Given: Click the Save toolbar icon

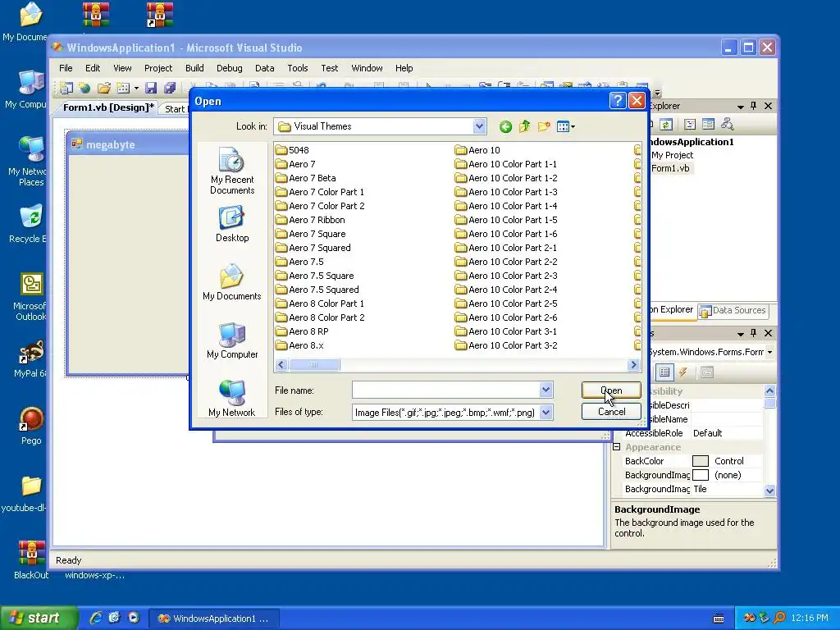Looking at the screenshot, I should point(151,88).
